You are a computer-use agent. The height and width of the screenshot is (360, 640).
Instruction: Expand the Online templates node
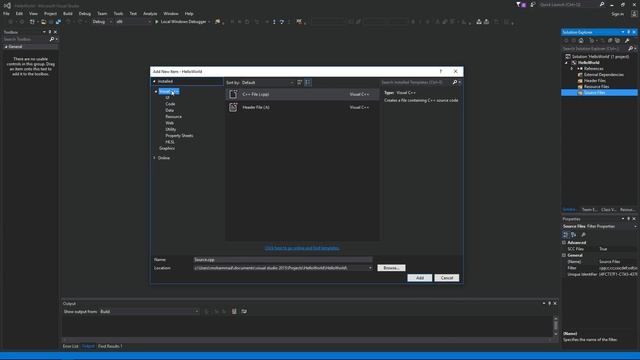(x=154, y=158)
